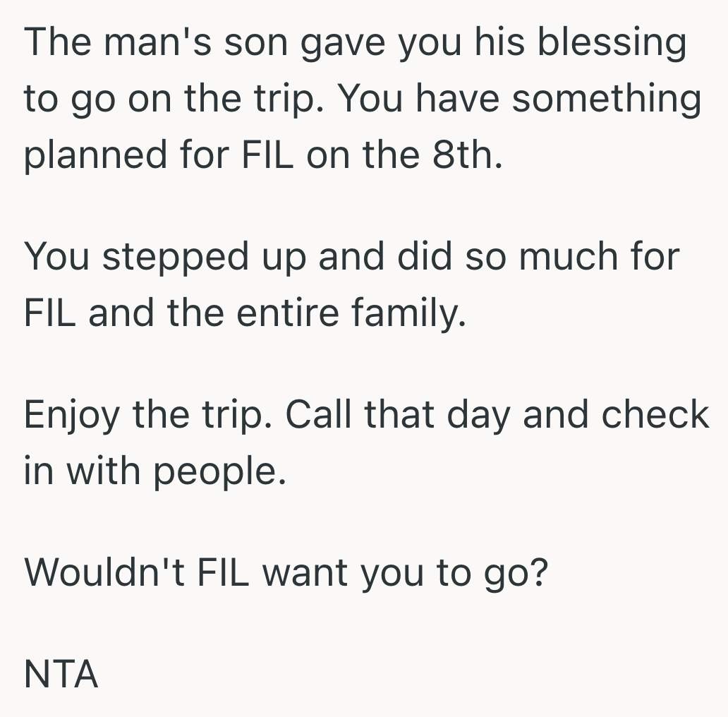Click the words "to go on the trip."
Image resolution: width=728 pixels, height=717 pixels.
point(169,100)
